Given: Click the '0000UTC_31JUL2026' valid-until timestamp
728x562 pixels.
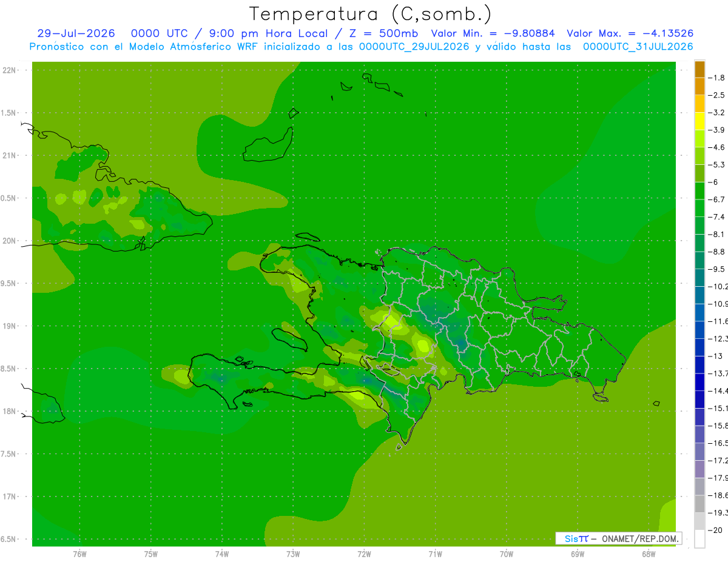Looking at the screenshot, I should (x=638, y=47).
